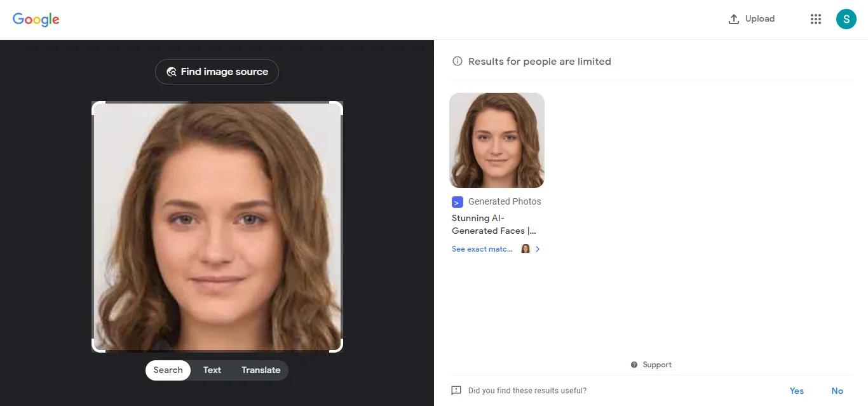The height and width of the screenshot is (406, 868).
Task: Open the Google apps grid
Action: click(x=816, y=18)
